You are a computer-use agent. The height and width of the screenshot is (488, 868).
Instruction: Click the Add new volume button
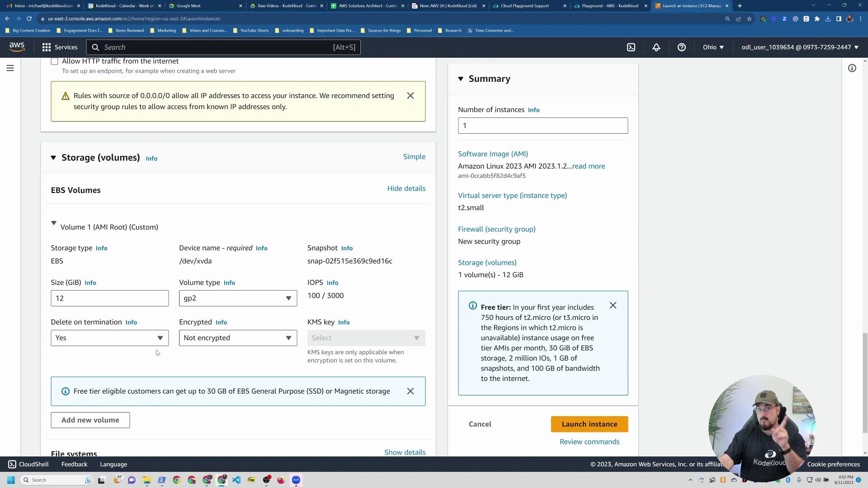point(90,420)
